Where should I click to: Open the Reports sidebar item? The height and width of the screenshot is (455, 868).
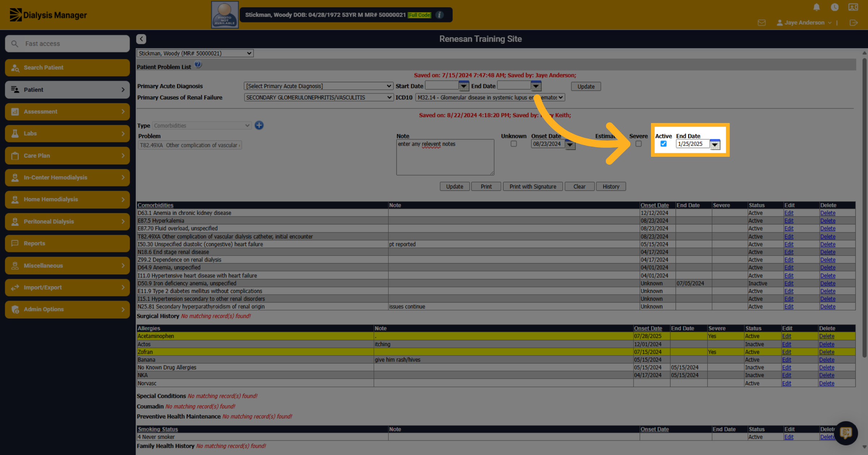click(67, 243)
